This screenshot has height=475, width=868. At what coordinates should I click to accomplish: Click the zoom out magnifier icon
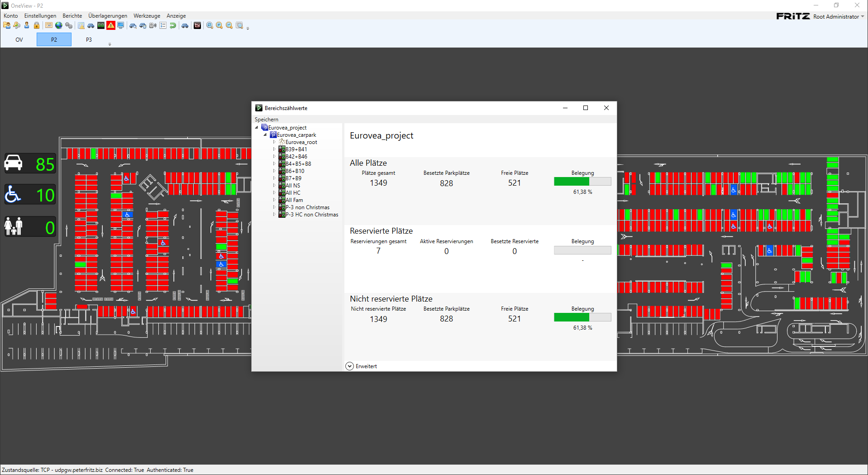229,25
